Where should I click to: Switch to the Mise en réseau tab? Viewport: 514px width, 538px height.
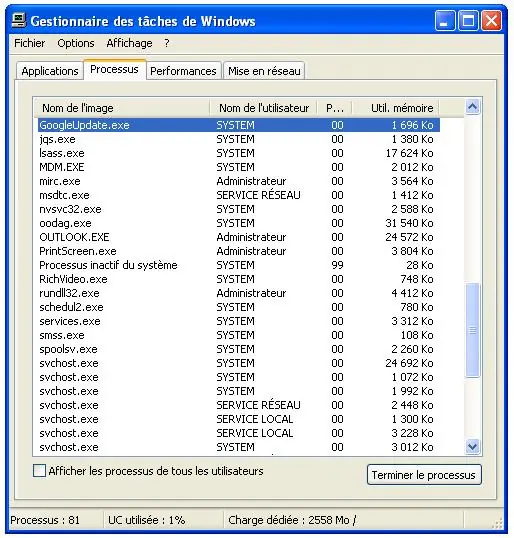coord(264,71)
